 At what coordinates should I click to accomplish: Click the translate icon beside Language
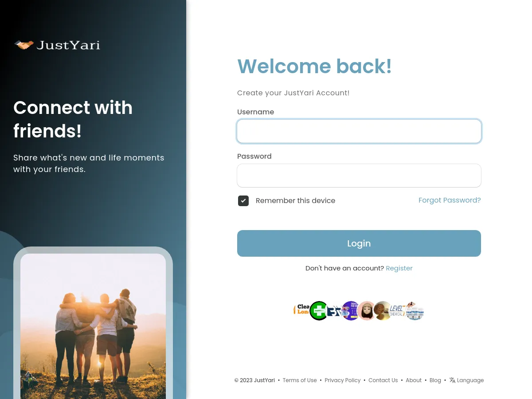click(x=452, y=380)
